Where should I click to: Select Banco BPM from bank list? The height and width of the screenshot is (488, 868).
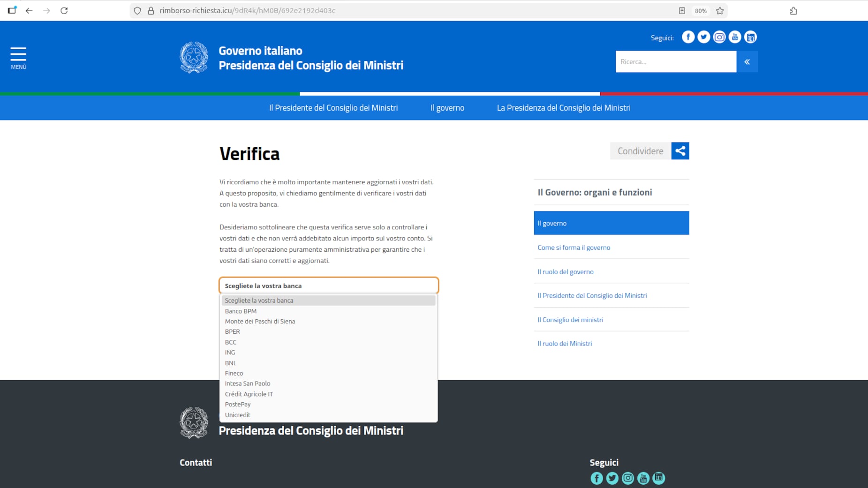click(x=328, y=311)
